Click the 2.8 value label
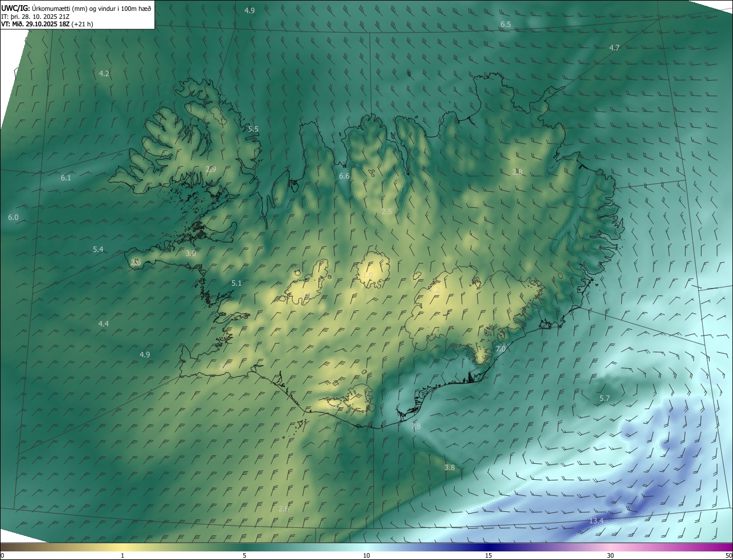The image size is (733, 560). pos(517,171)
